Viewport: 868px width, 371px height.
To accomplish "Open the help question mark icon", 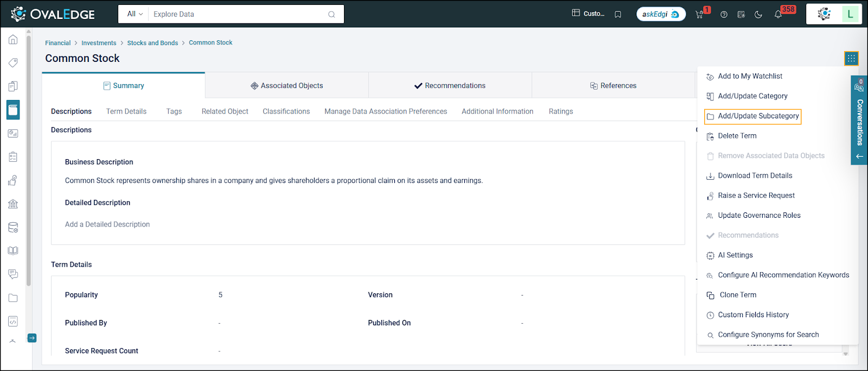I will pyautogui.click(x=724, y=15).
